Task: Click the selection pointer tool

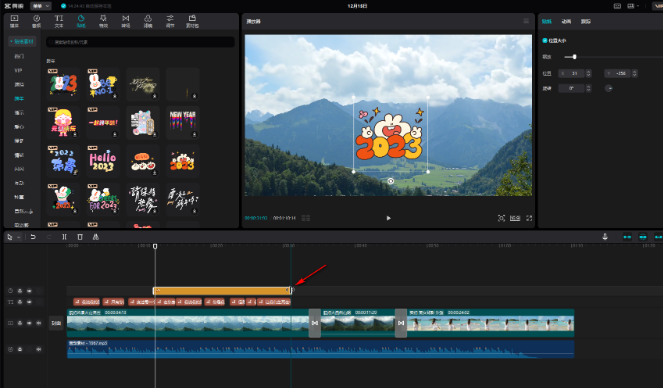Action: tap(10, 237)
